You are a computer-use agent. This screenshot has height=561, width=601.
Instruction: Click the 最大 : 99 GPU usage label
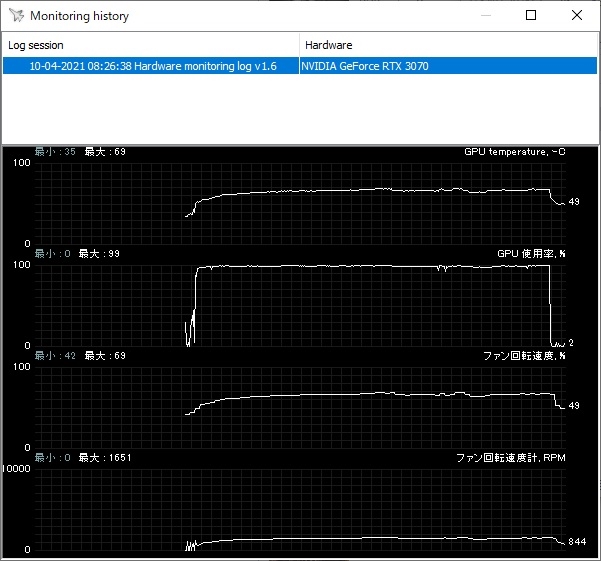(101, 254)
